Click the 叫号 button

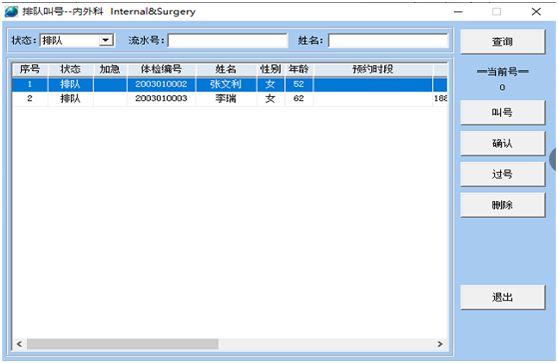502,112
